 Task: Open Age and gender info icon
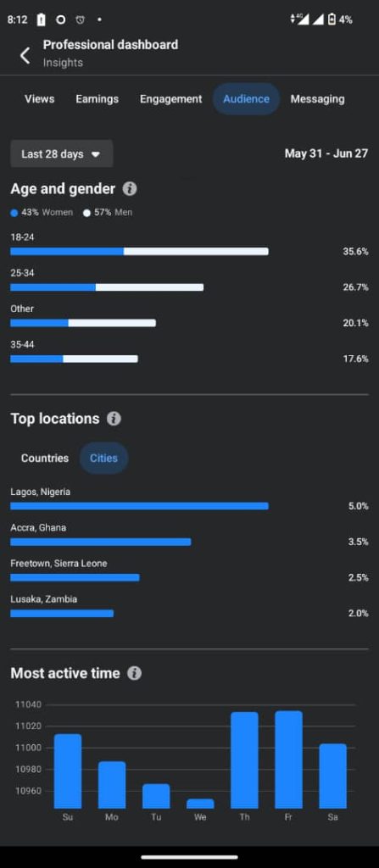(129, 189)
